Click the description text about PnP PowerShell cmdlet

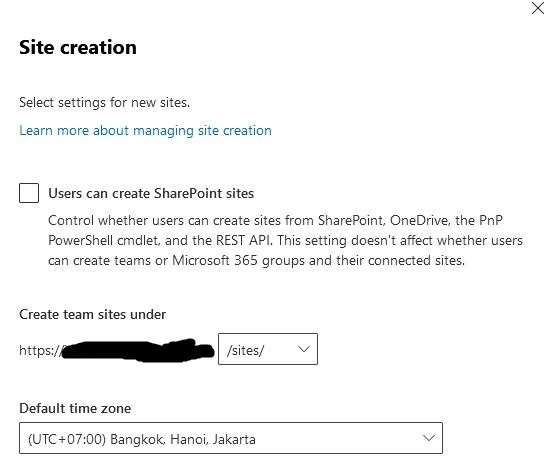tap(285, 240)
